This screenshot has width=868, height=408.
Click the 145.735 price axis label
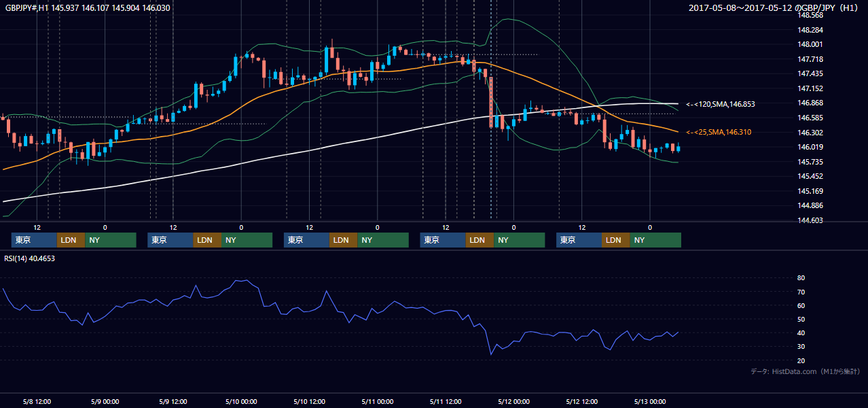click(810, 162)
